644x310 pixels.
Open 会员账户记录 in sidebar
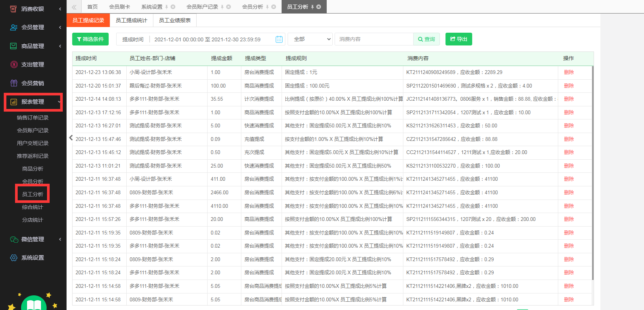tap(33, 130)
